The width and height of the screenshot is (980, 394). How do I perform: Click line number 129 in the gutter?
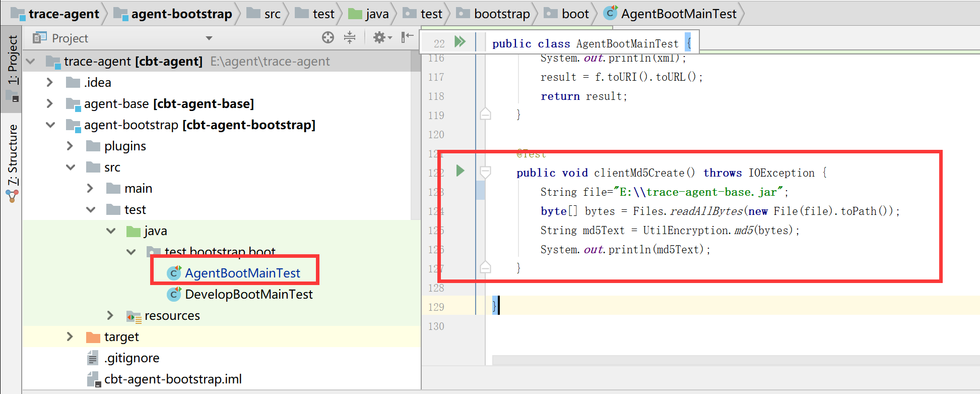click(436, 307)
